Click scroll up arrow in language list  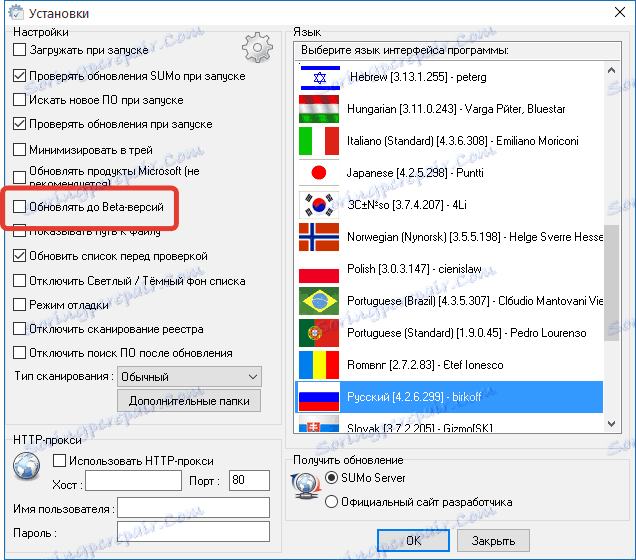pos(612,70)
